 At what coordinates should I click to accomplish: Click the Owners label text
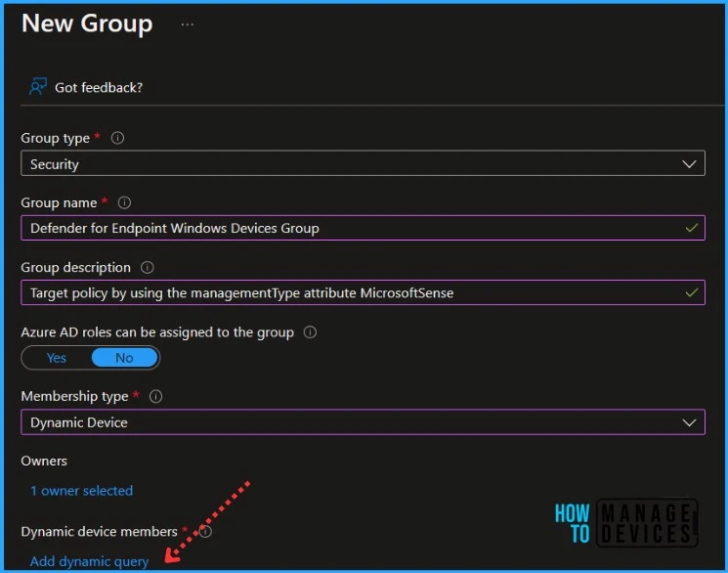(x=44, y=461)
